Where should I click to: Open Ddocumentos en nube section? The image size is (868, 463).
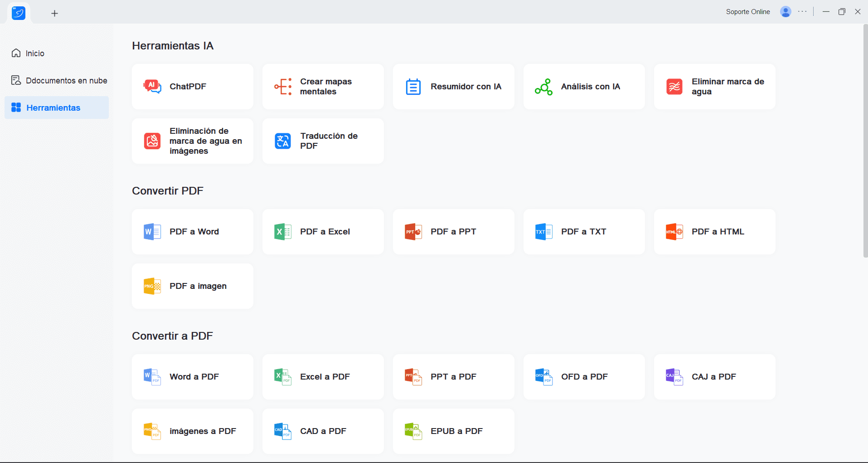66,81
